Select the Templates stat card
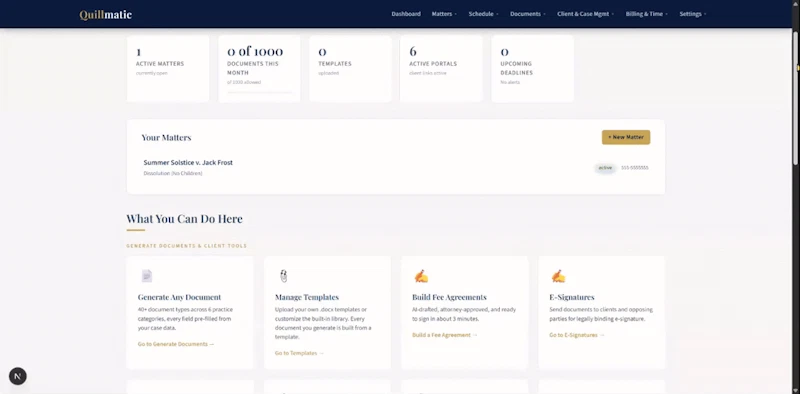Image resolution: width=800 pixels, height=394 pixels. tap(351, 68)
